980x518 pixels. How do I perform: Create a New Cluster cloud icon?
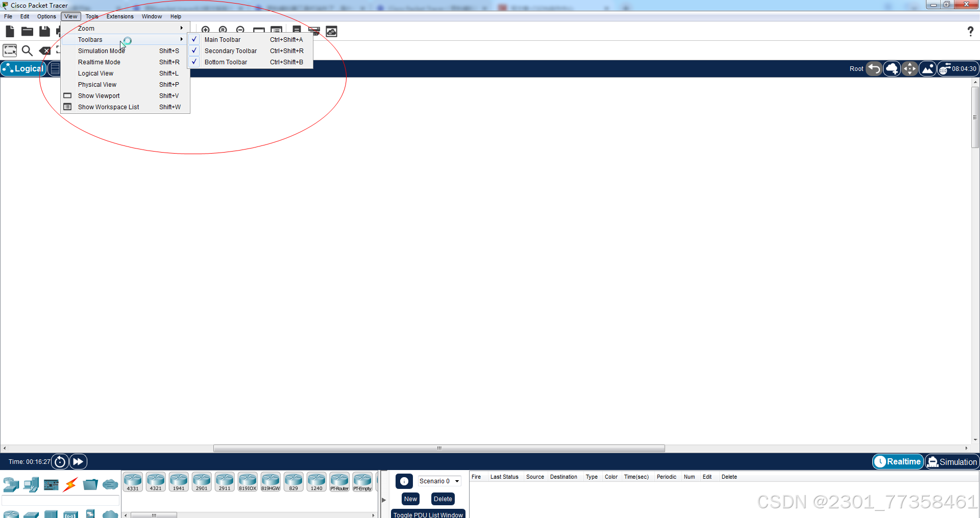coord(892,68)
